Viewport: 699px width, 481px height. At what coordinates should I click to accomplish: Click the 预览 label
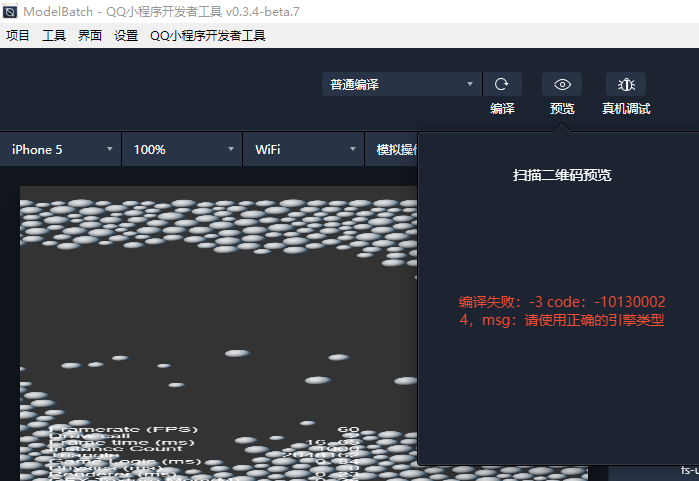tap(562, 108)
